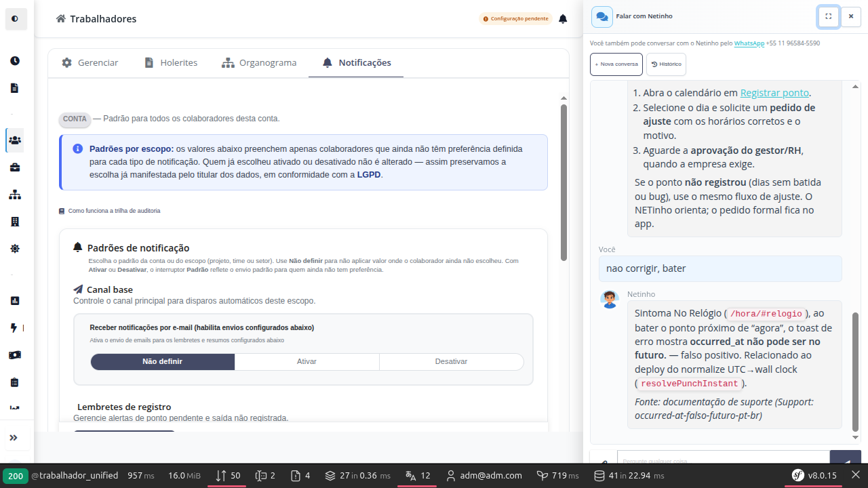Follow the 'Registrar ponto' link
868x488 pixels.
775,93
